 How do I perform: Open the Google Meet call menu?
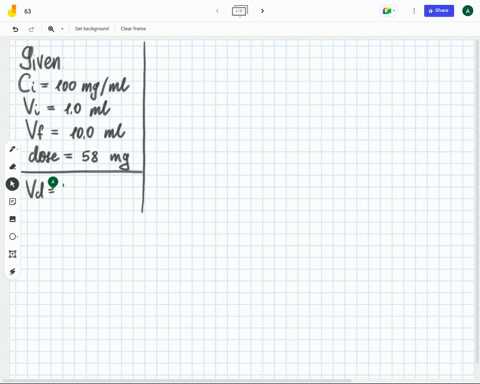pos(388,11)
